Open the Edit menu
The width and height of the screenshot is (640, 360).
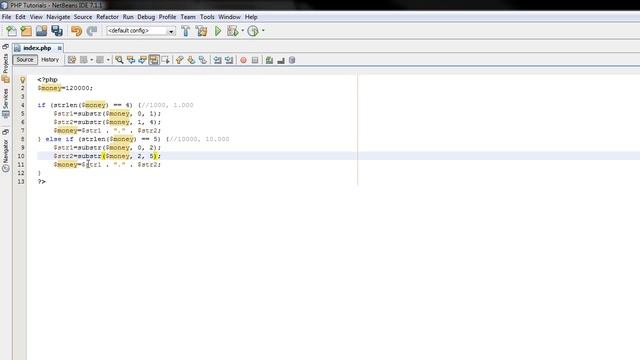pyautogui.click(x=20, y=17)
